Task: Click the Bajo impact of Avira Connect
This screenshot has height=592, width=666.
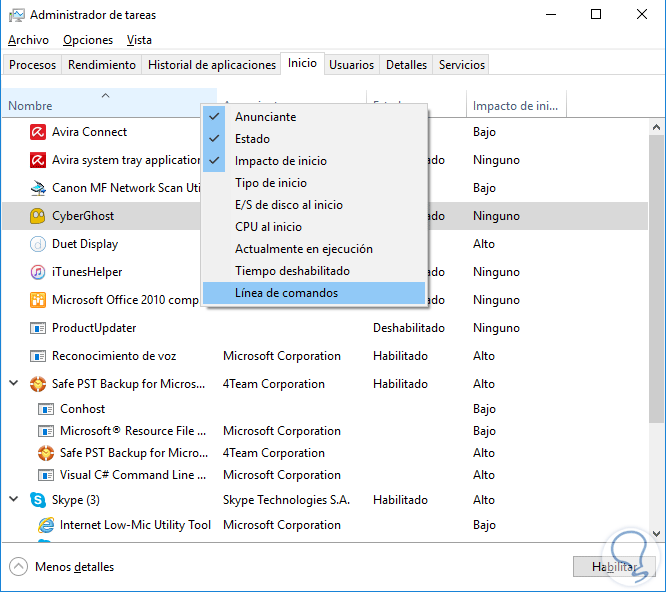Action: [x=485, y=132]
